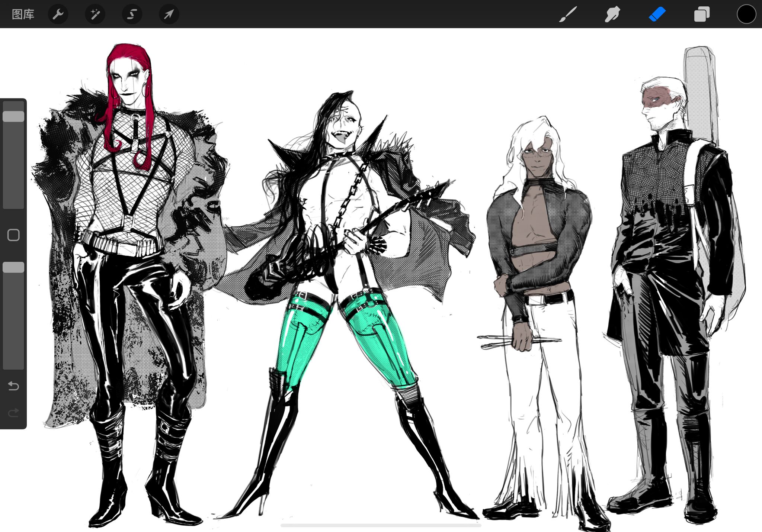The height and width of the screenshot is (532, 762).
Task: Open the Adjustments magic wand menu
Action: point(95,14)
